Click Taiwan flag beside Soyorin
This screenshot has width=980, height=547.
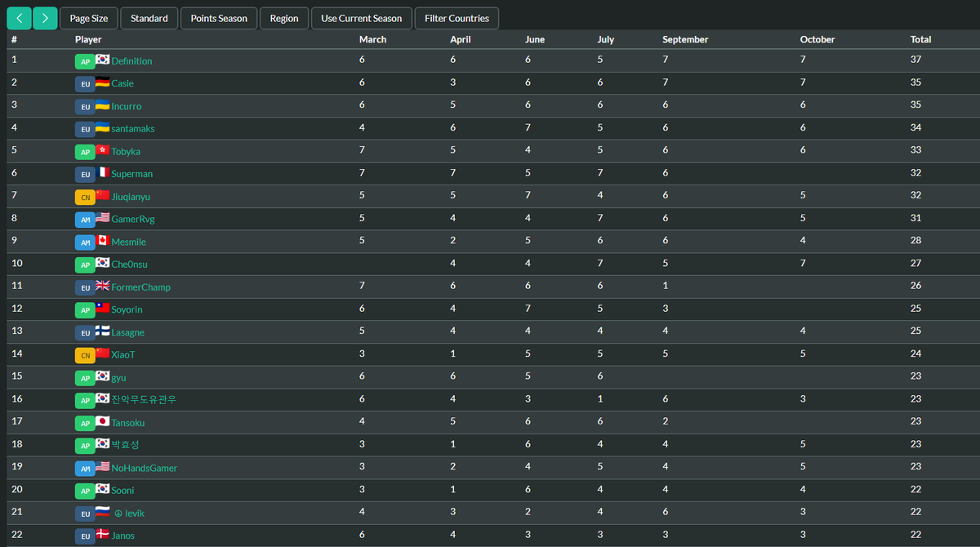tap(102, 309)
